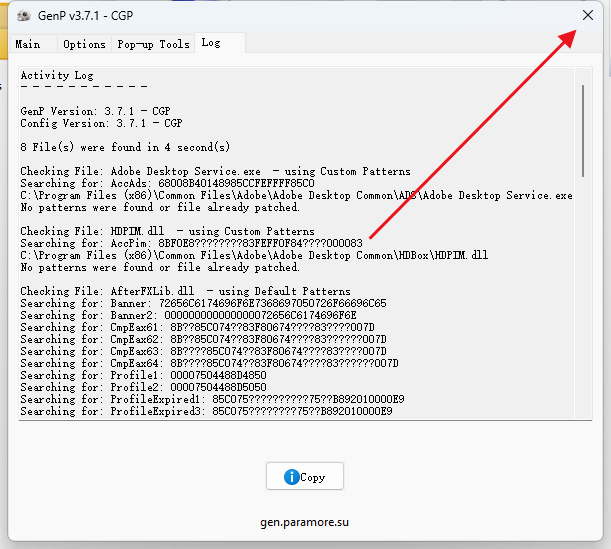The image size is (611, 549).
Task: Click the 'Searching for: ProfileExpired3' line
Action: pos(207,411)
